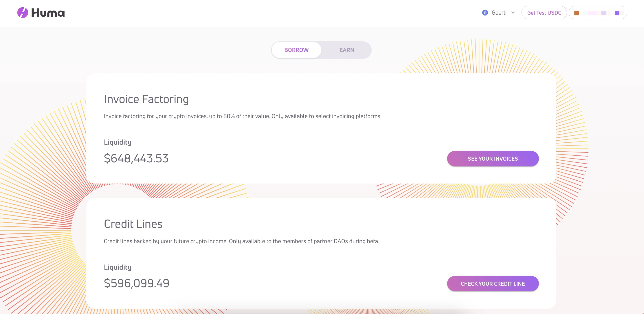Switch to the BORROW tab
644x314 pixels.
pos(296,50)
